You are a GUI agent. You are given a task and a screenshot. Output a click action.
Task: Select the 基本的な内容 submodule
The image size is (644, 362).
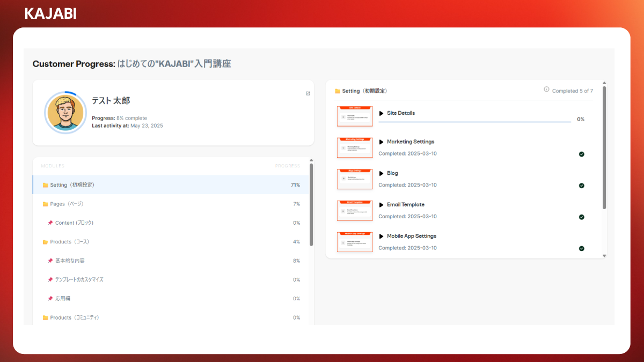pos(171,261)
